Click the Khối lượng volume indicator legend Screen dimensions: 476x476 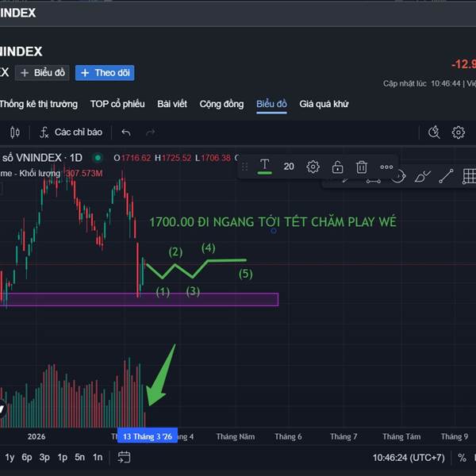52,173
